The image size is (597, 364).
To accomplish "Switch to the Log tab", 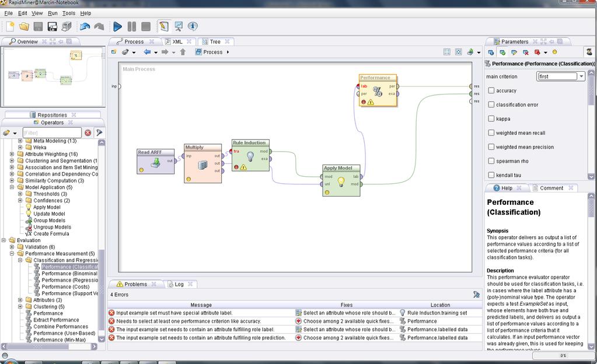I will pyautogui.click(x=179, y=285).
